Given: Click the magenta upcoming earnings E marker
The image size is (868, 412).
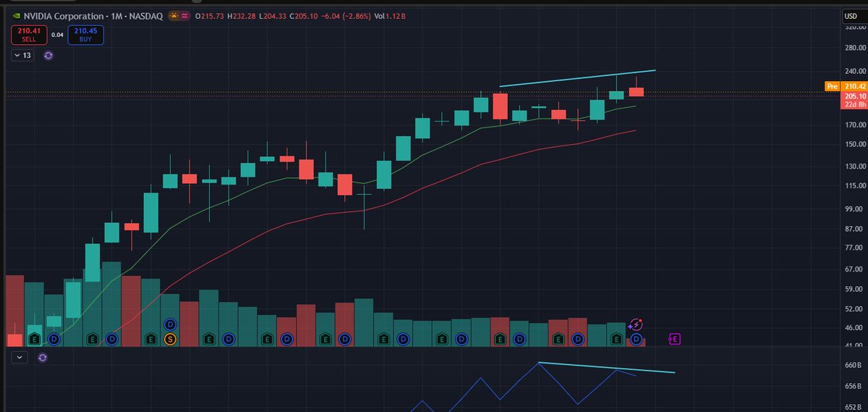Looking at the screenshot, I should [674, 339].
